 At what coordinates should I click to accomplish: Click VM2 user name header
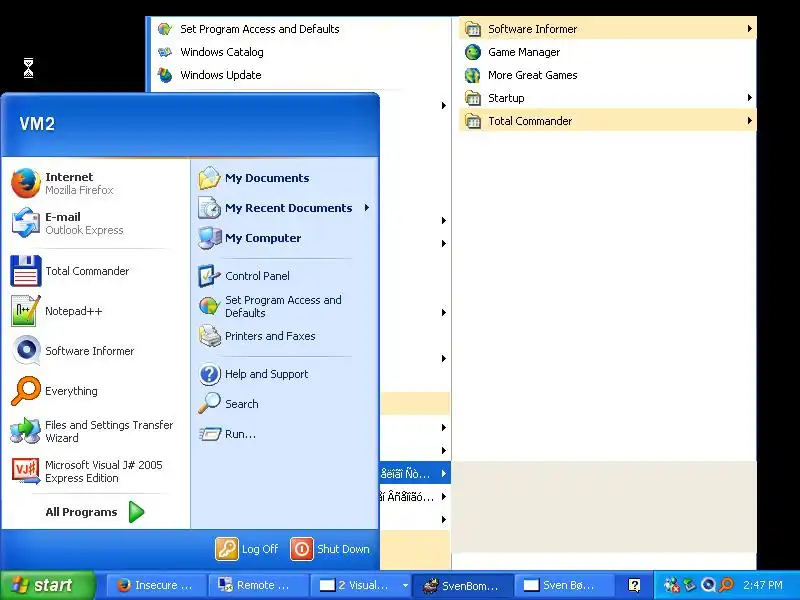(x=37, y=123)
